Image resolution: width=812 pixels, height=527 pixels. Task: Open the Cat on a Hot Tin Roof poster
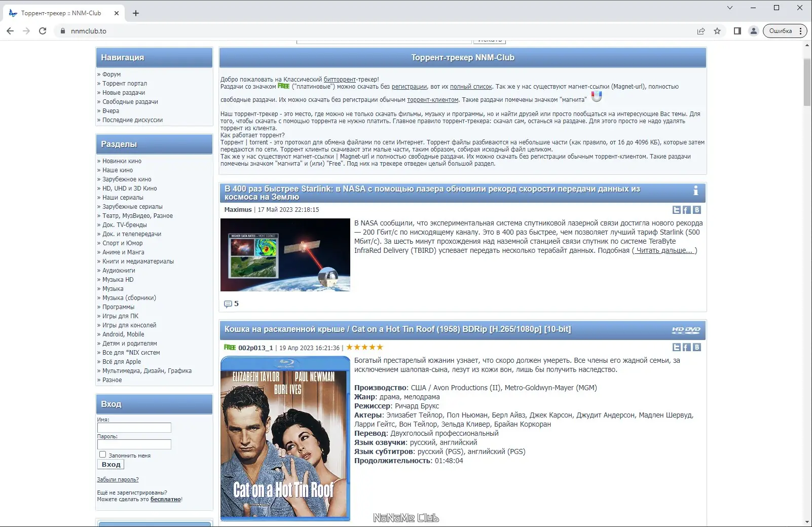point(285,438)
